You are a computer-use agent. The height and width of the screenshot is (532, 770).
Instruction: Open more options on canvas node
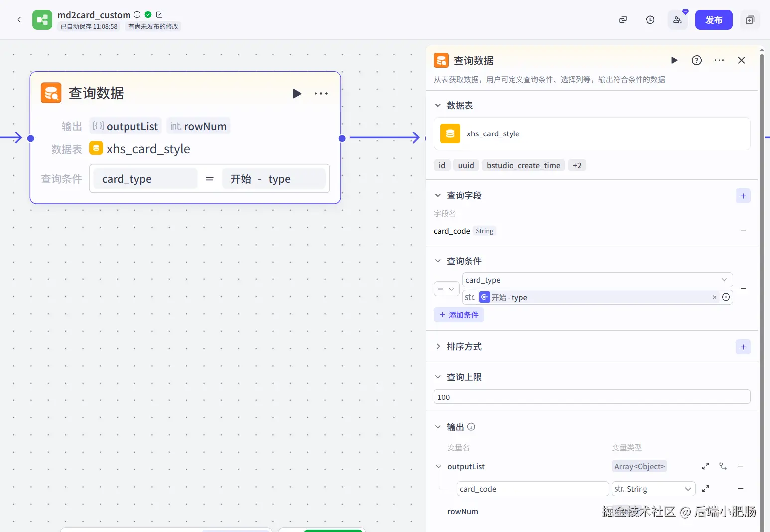[x=321, y=93]
